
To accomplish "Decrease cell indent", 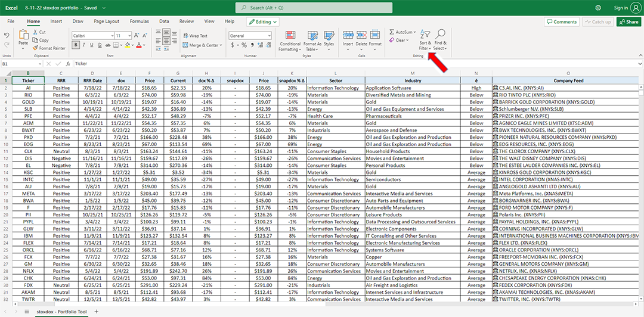I will pos(157,48).
